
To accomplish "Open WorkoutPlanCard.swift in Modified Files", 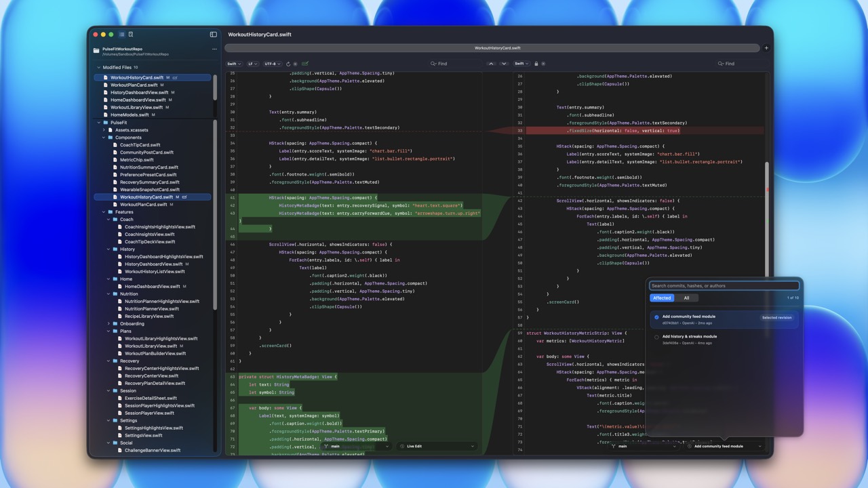I will pyautogui.click(x=134, y=85).
